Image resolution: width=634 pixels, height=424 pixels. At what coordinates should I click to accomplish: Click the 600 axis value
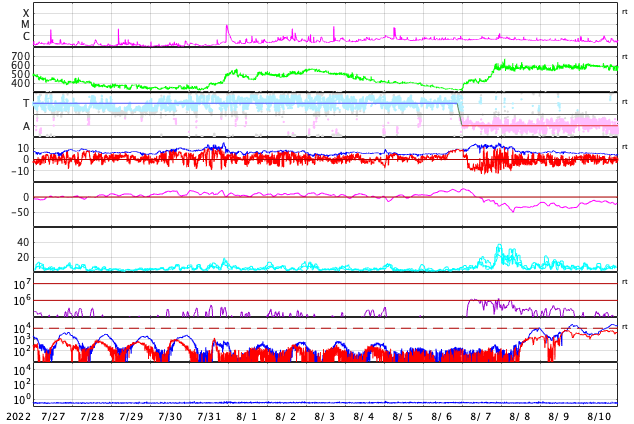click(21, 65)
